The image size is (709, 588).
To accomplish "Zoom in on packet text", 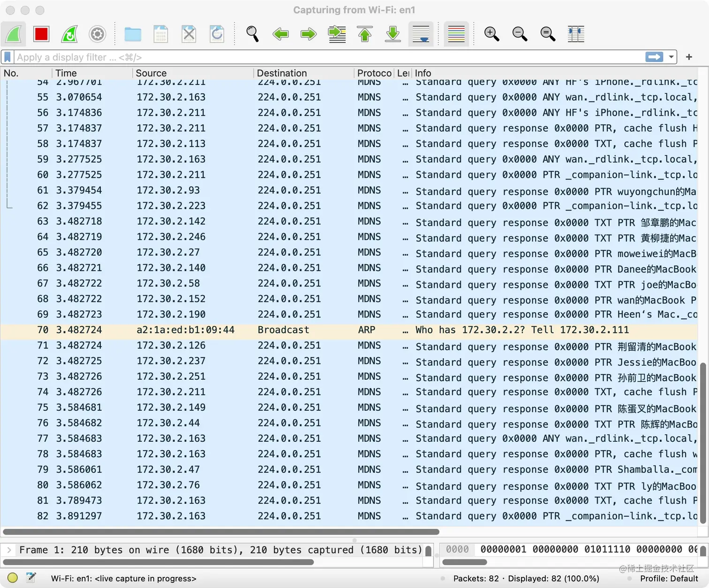I will [491, 34].
